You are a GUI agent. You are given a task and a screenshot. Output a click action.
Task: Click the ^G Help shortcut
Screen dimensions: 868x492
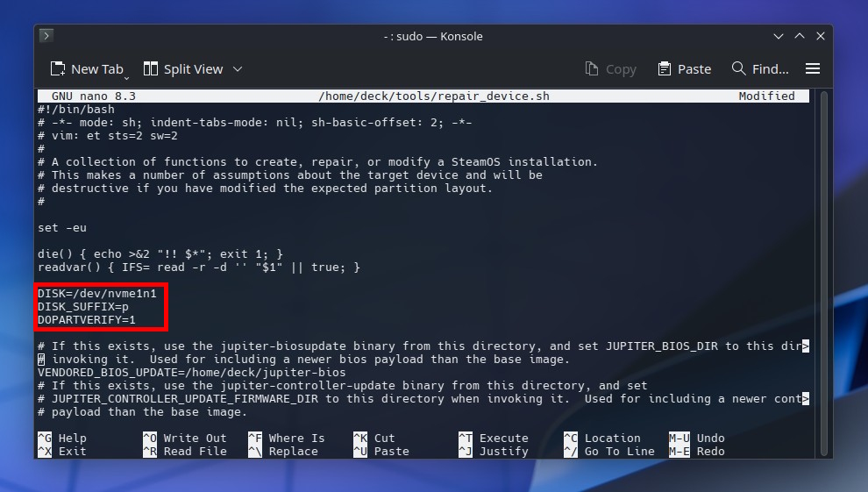pos(62,438)
